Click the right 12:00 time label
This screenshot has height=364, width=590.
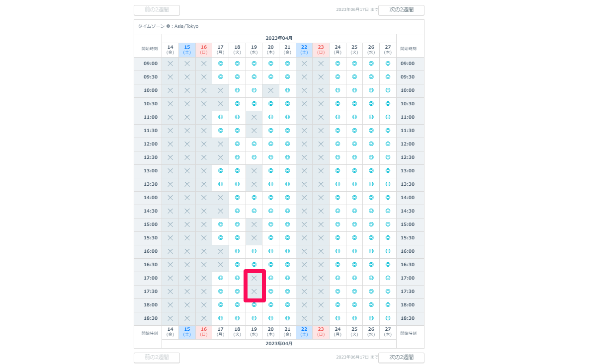408,144
